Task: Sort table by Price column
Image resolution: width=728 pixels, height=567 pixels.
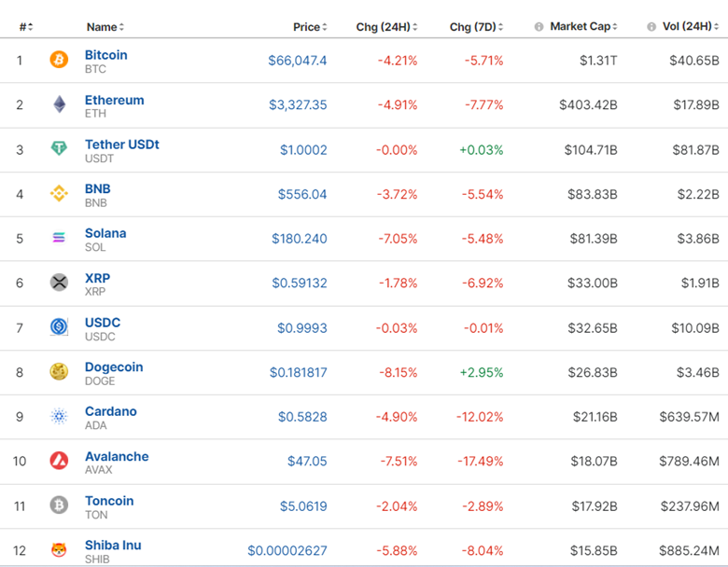Action: pos(310,27)
